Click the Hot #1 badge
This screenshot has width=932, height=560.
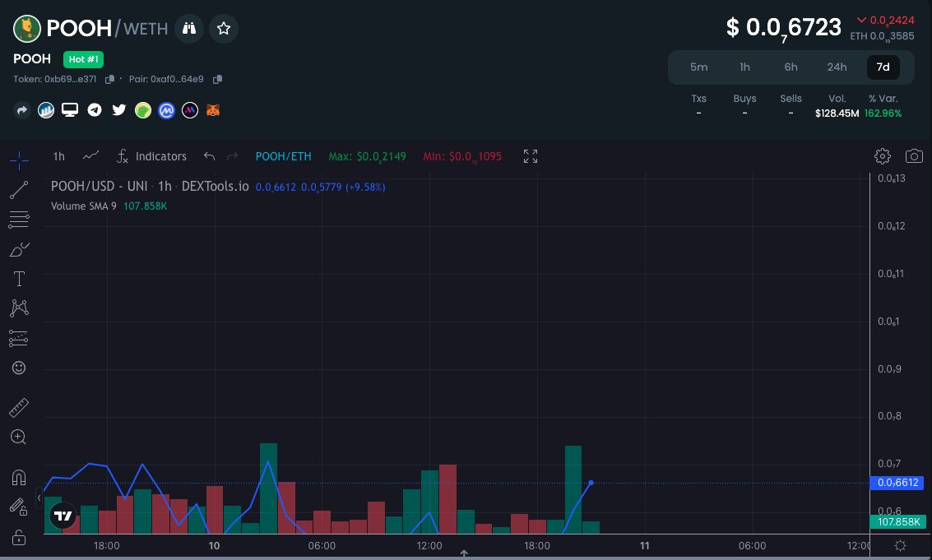(83, 59)
